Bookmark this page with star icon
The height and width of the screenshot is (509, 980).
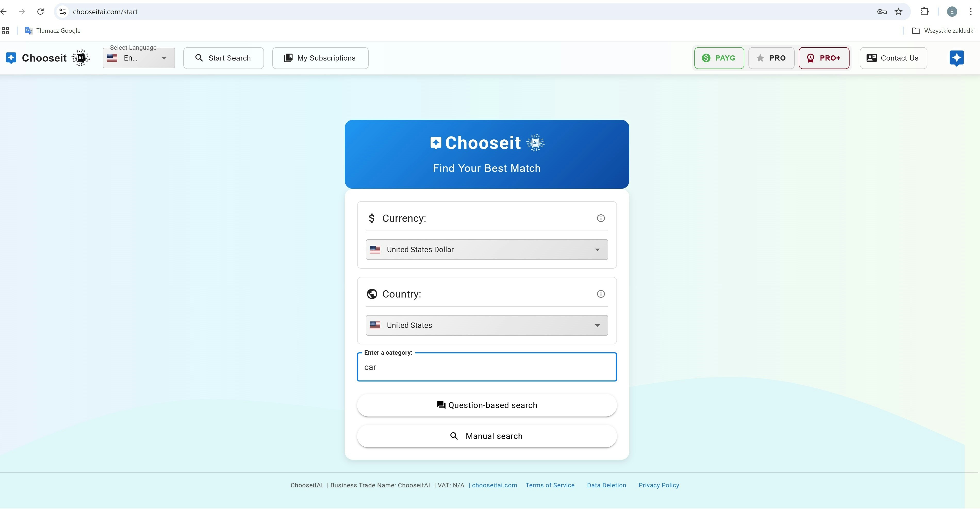pos(899,12)
